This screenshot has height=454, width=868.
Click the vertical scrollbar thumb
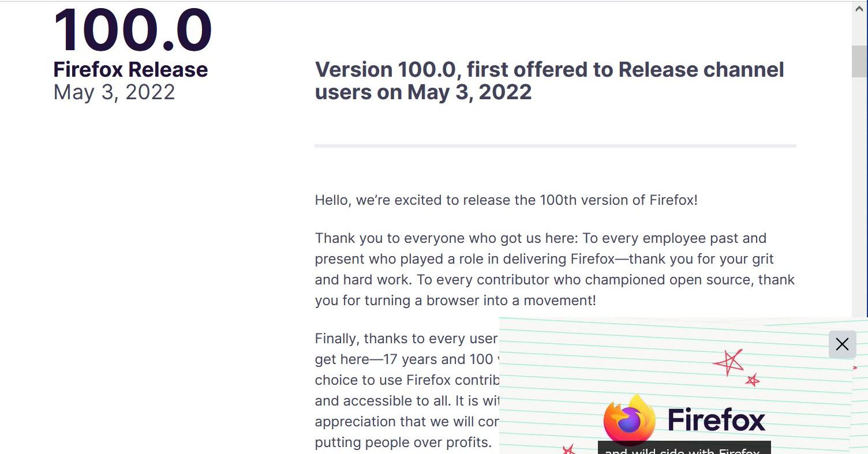pyautogui.click(x=859, y=61)
